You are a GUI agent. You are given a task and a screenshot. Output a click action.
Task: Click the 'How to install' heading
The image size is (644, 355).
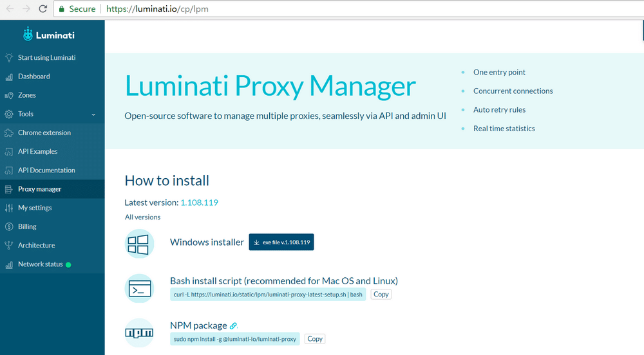(x=167, y=181)
